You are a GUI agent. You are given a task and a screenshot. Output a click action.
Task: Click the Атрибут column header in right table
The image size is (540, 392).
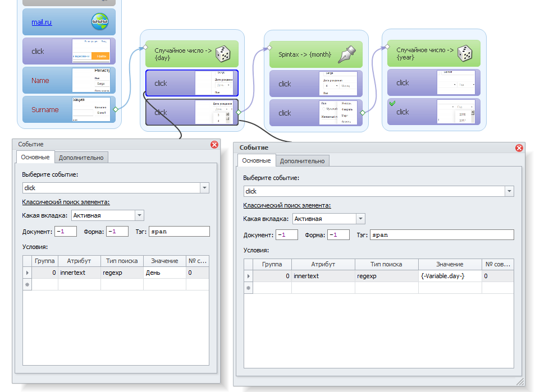(x=323, y=264)
